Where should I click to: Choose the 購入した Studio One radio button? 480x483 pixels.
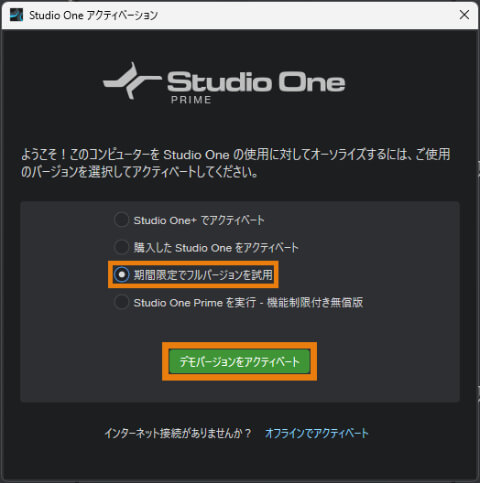(121, 247)
